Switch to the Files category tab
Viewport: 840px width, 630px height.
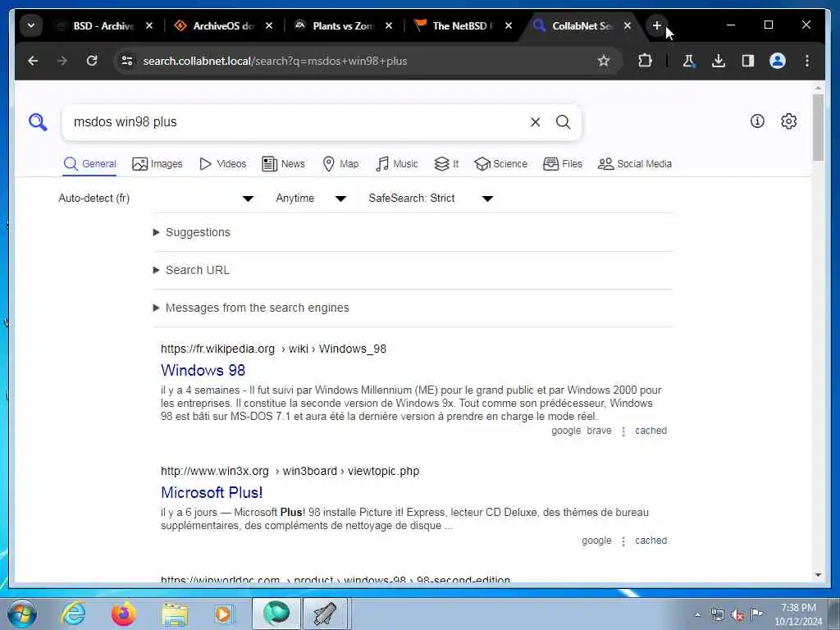click(x=563, y=164)
